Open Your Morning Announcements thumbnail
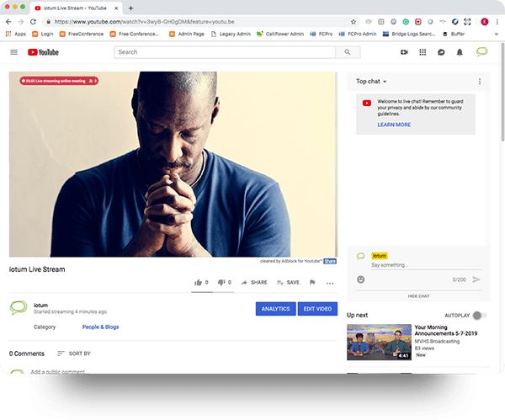 379,342
